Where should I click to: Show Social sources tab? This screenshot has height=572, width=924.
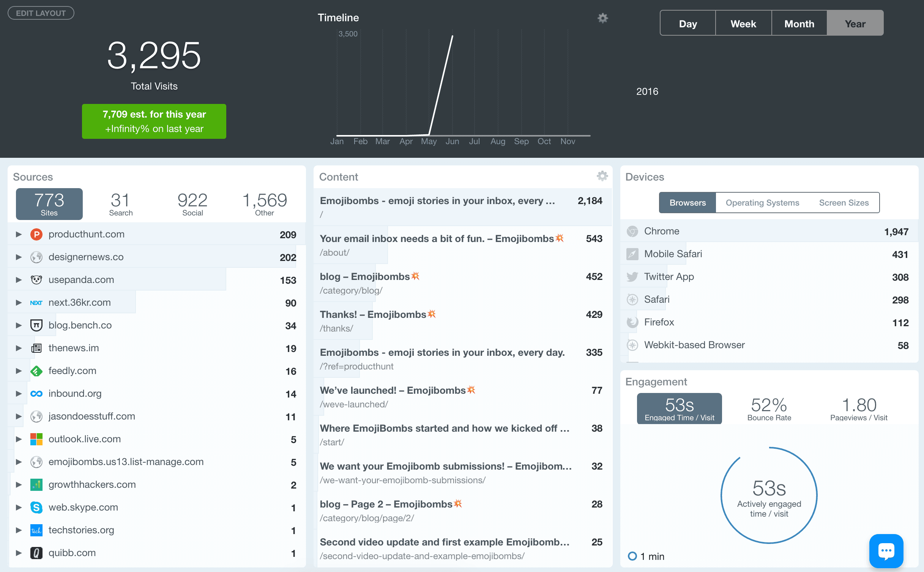pyautogui.click(x=192, y=204)
